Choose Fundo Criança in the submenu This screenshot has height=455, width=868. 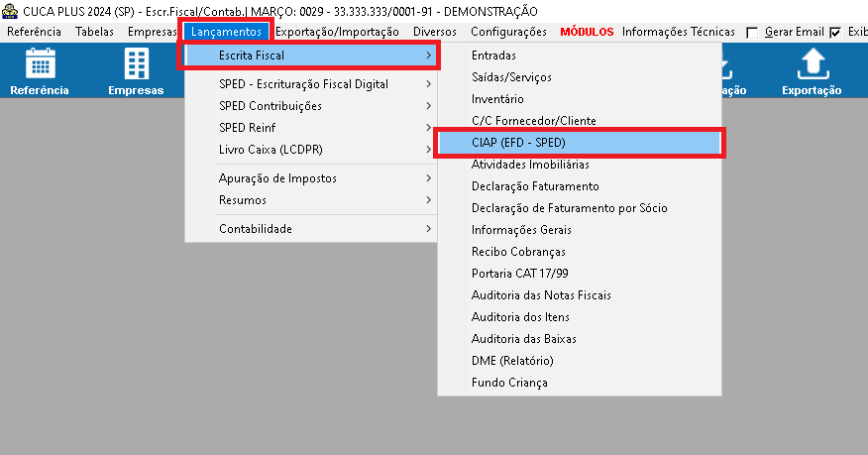click(x=580, y=383)
